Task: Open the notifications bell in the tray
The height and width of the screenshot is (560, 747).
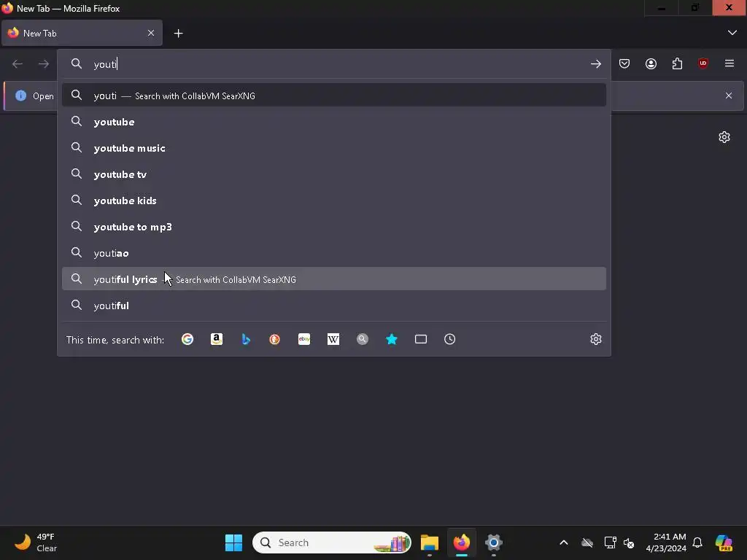Action: (697, 542)
